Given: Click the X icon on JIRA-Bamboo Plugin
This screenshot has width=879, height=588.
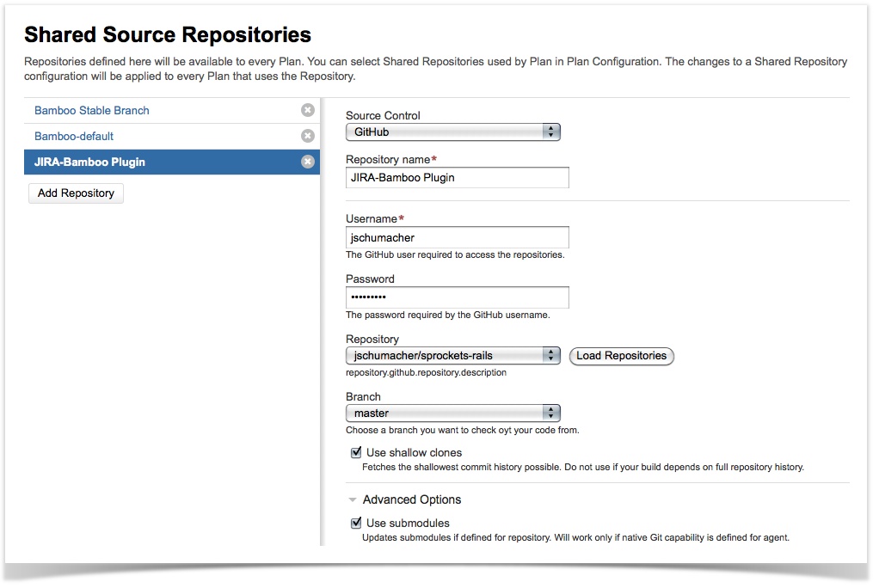Looking at the screenshot, I should point(307,162).
